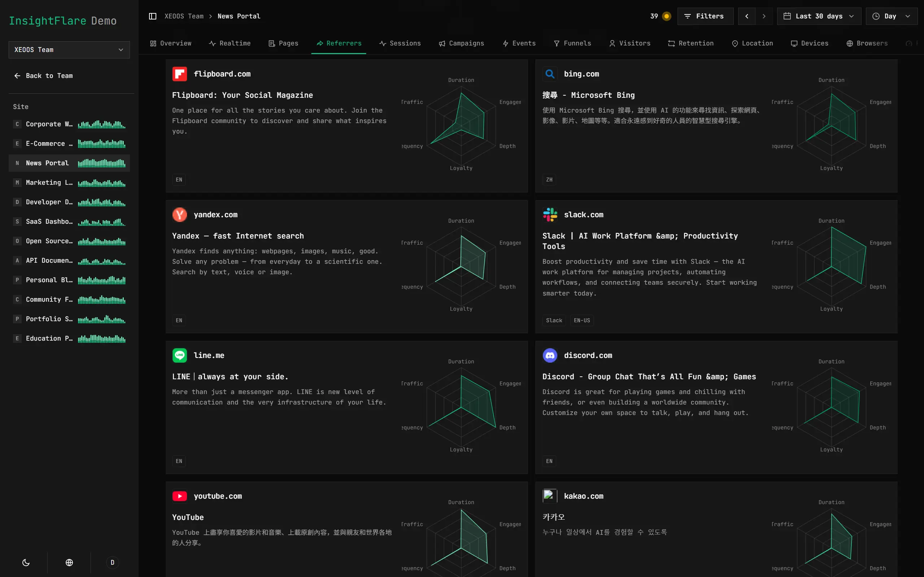Open the Retention tab

[691, 43]
